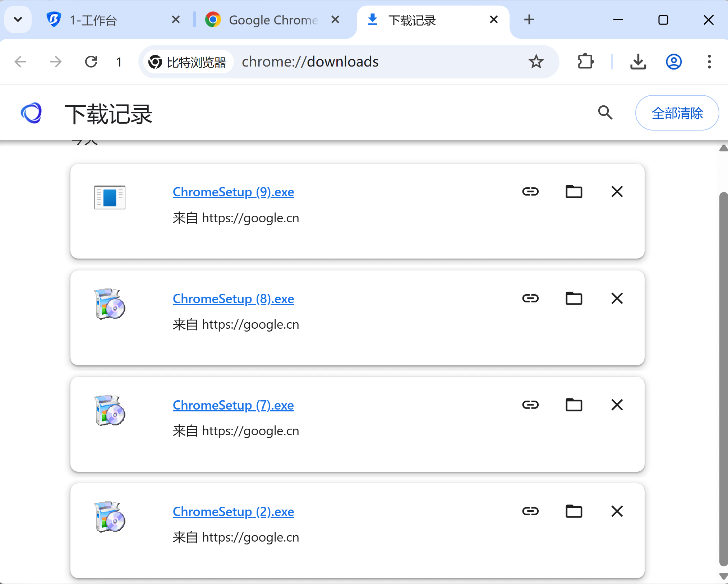Open the downloads toolbar icon
Viewport: 728px width, 584px height.
tap(638, 61)
